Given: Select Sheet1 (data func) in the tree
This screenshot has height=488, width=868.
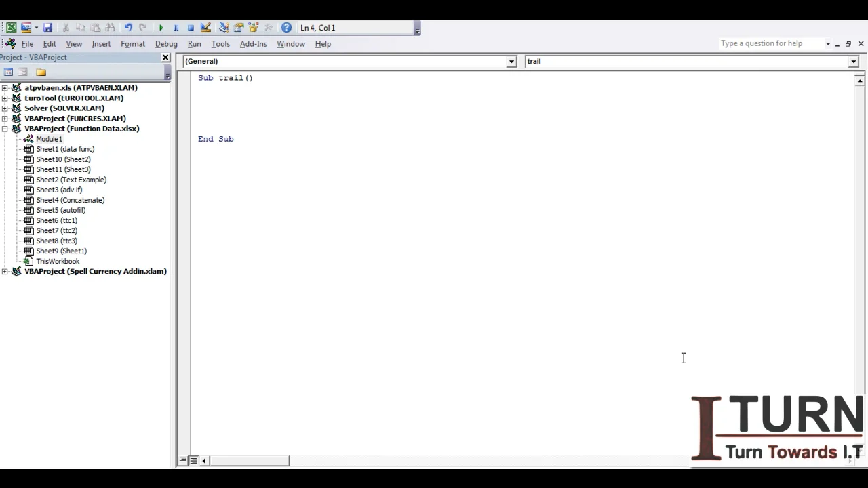Looking at the screenshot, I should (x=65, y=149).
